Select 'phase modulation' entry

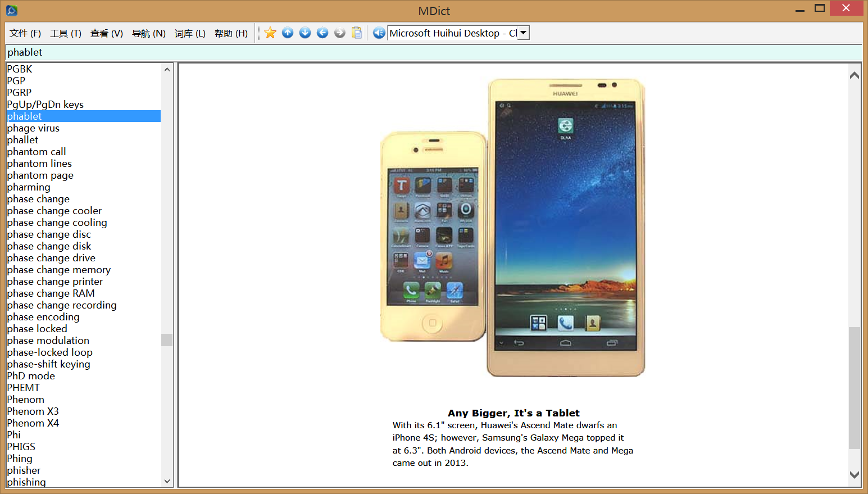tap(48, 341)
